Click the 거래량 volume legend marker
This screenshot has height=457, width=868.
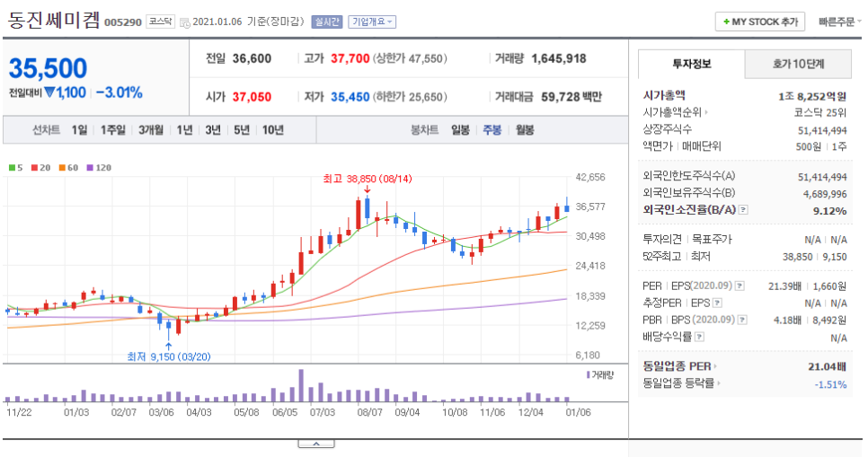click(x=588, y=375)
